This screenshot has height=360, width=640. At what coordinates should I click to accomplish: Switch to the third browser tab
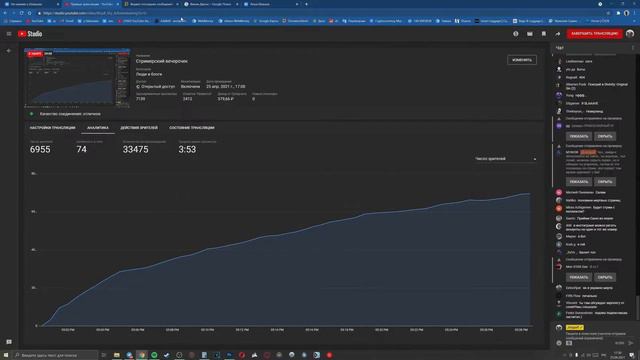tap(151, 4)
